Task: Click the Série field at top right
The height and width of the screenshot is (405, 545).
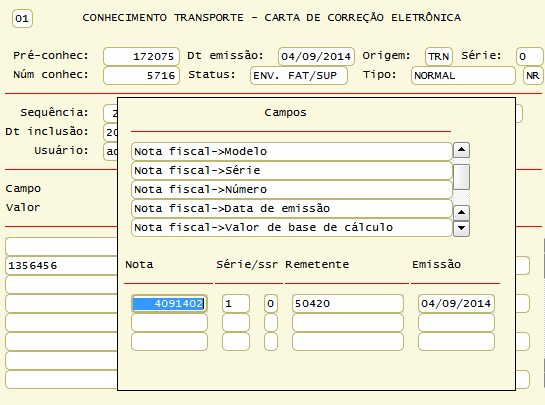Action: pyautogui.click(x=530, y=56)
